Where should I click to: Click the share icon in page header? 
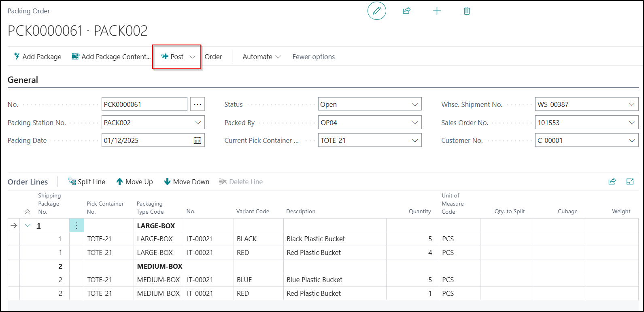tap(406, 11)
